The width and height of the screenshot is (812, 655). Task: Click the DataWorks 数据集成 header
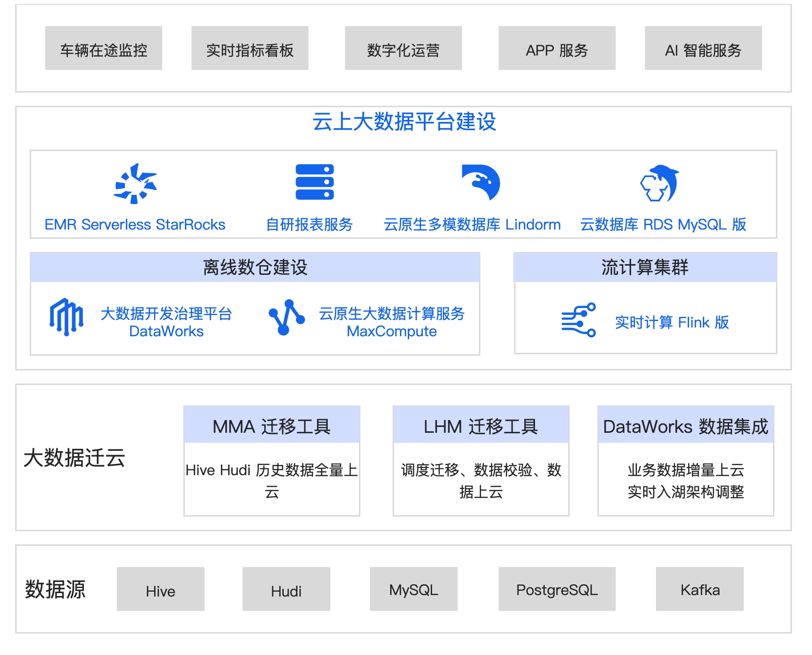click(686, 424)
